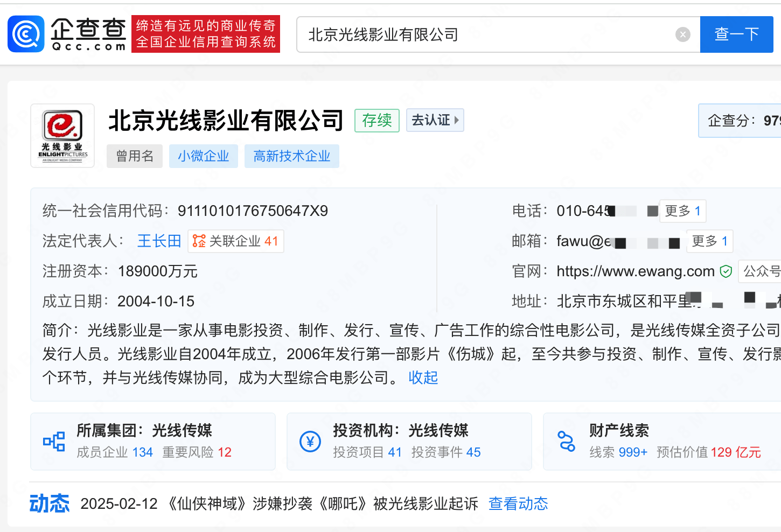The image size is (781, 532).
Task: Open legal representative 王长田 link
Action: 159,241
